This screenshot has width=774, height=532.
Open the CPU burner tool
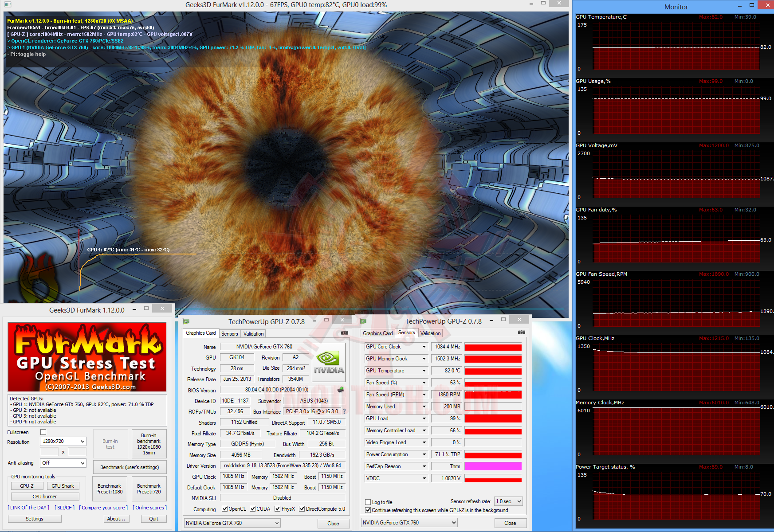[x=45, y=497]
